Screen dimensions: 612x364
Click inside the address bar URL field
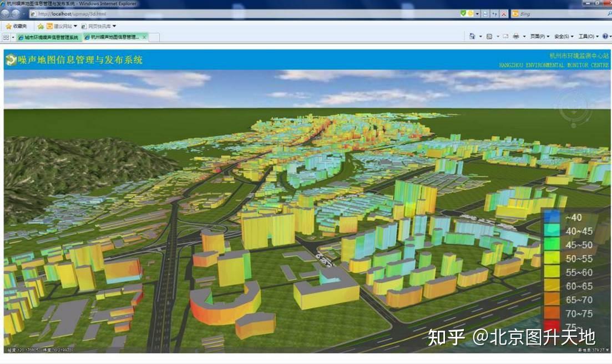point(111,14)
